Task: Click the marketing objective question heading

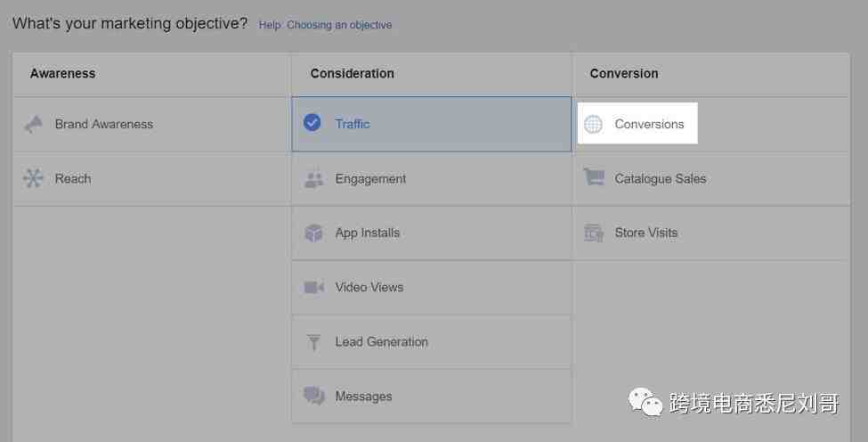Action: click(x=130, y=24)
